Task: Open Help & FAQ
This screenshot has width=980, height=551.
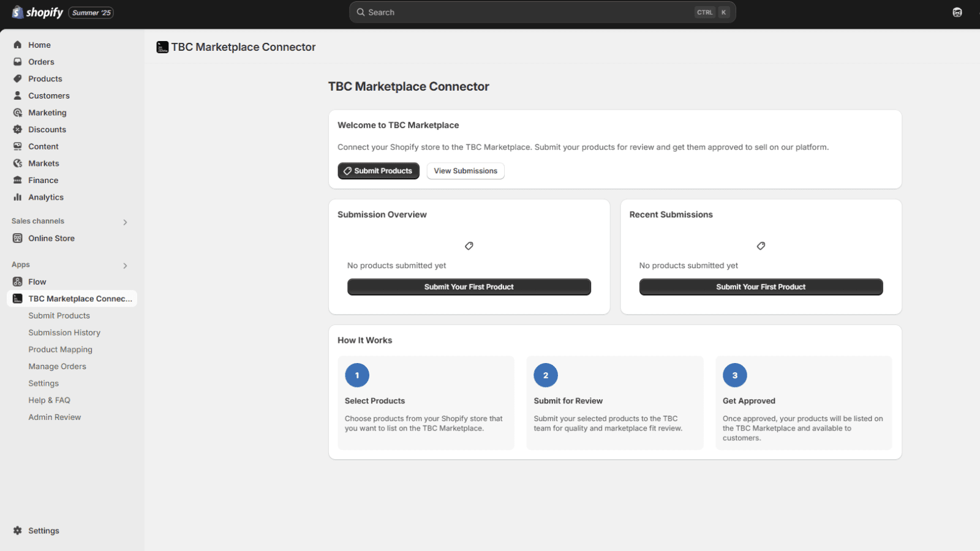Action: 50,400
